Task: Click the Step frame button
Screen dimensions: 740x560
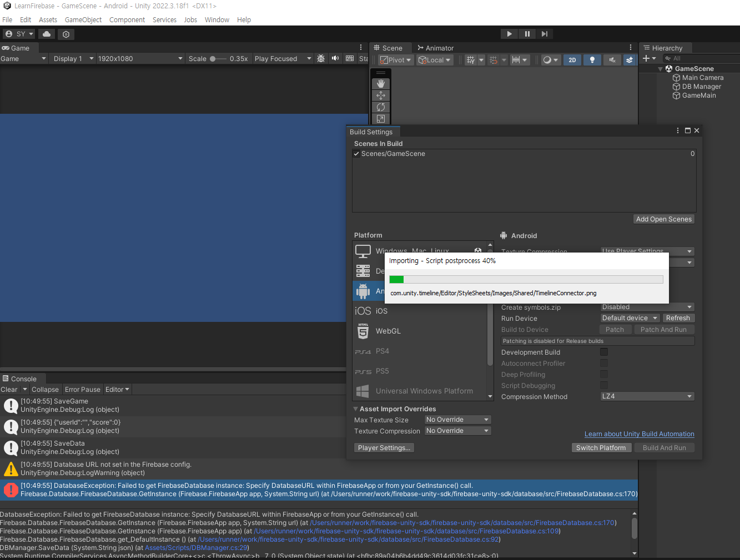Action: 545,34
